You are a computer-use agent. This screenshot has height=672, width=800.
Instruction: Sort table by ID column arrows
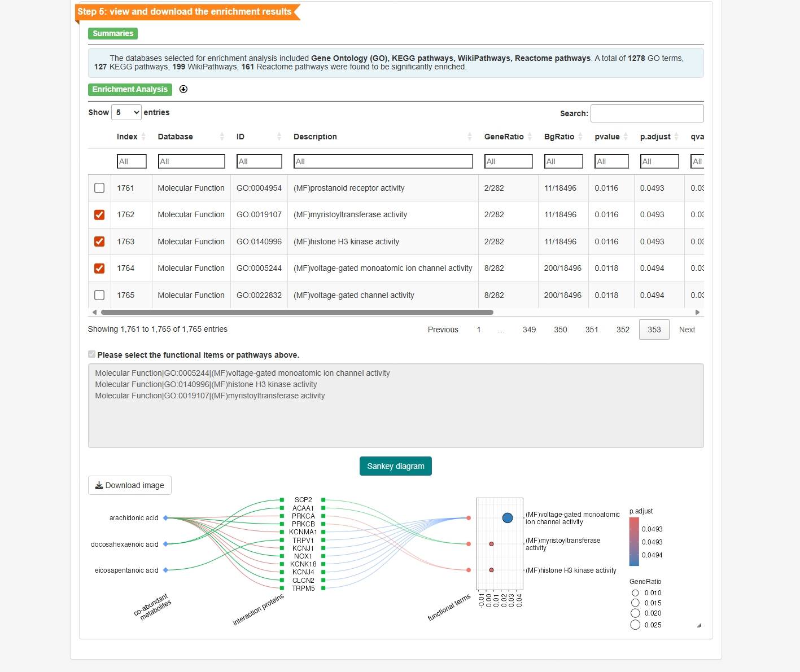[279, 137]
